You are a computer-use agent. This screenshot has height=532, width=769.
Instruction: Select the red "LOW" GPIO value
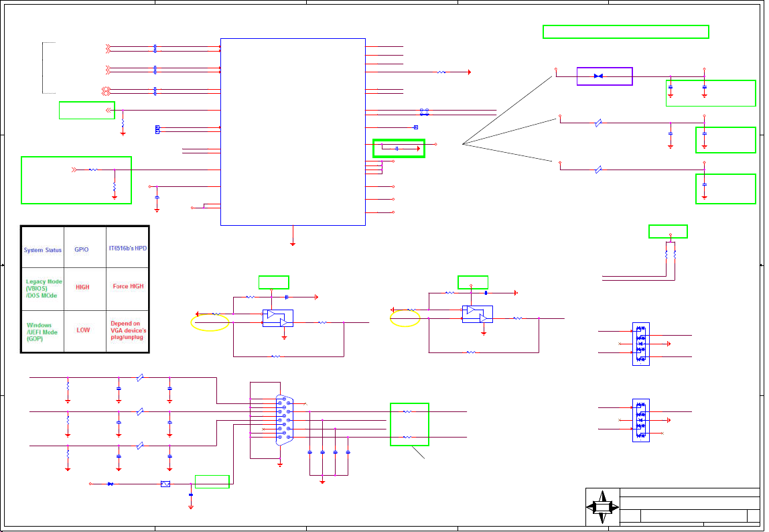click(83, 330)
